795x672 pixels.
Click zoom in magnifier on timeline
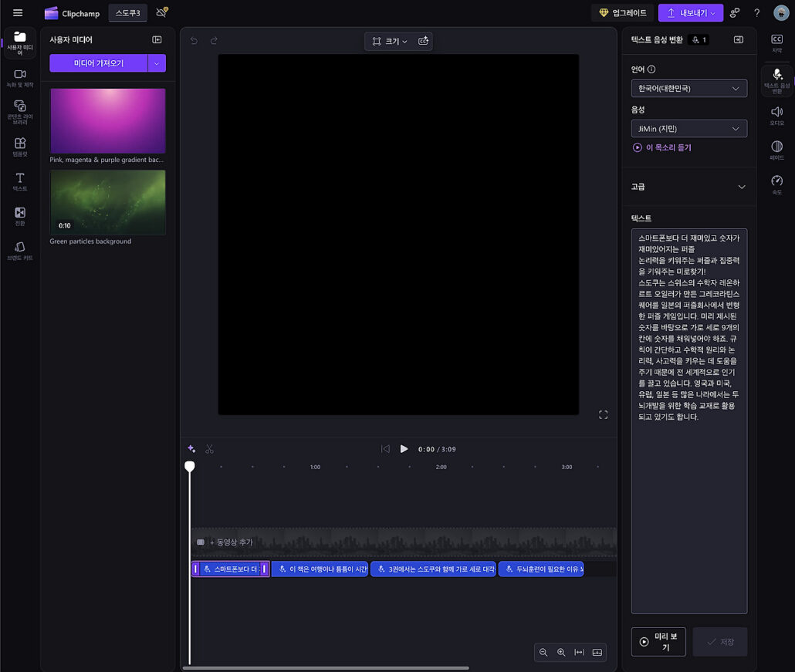tap(561, 653)
